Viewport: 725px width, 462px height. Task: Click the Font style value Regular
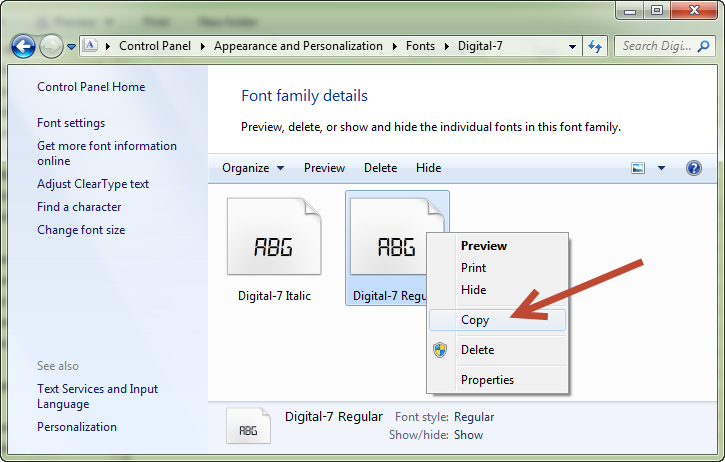(x=474, y=417)
